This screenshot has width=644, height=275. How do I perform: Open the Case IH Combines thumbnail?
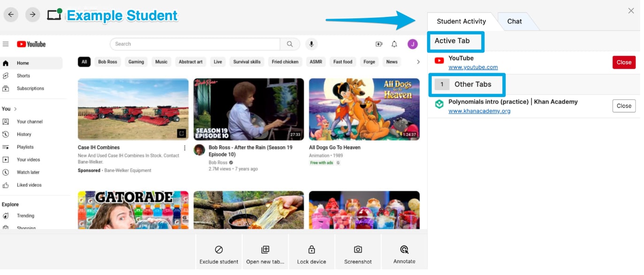click(133, 109)
